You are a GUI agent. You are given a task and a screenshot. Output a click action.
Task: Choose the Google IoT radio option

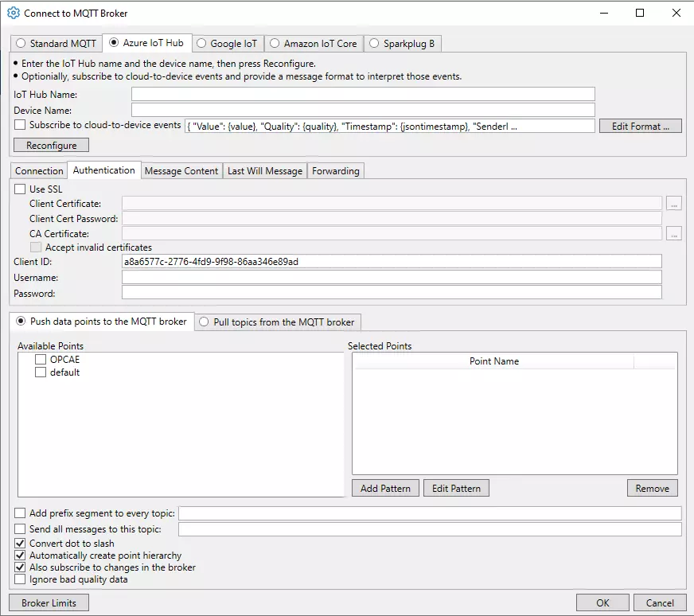coord(201,43)
